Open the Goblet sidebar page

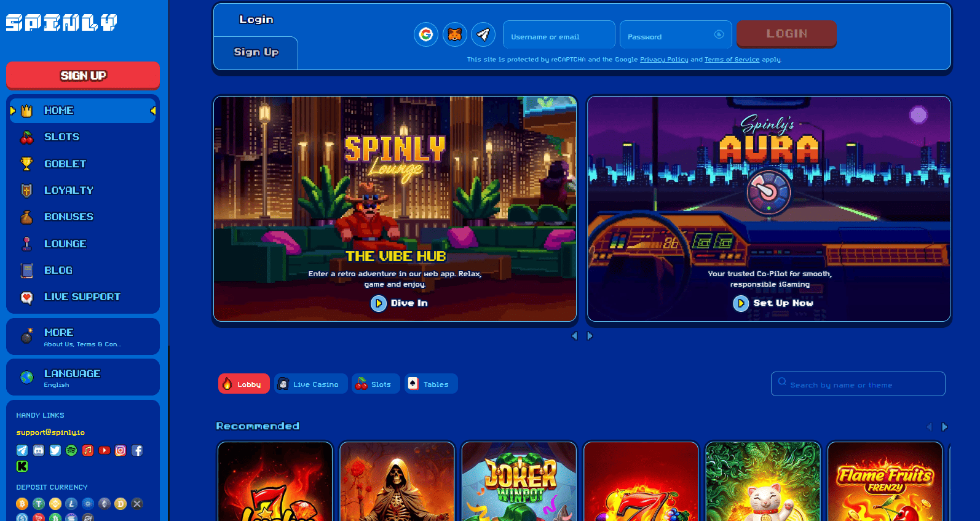point(83,164)
